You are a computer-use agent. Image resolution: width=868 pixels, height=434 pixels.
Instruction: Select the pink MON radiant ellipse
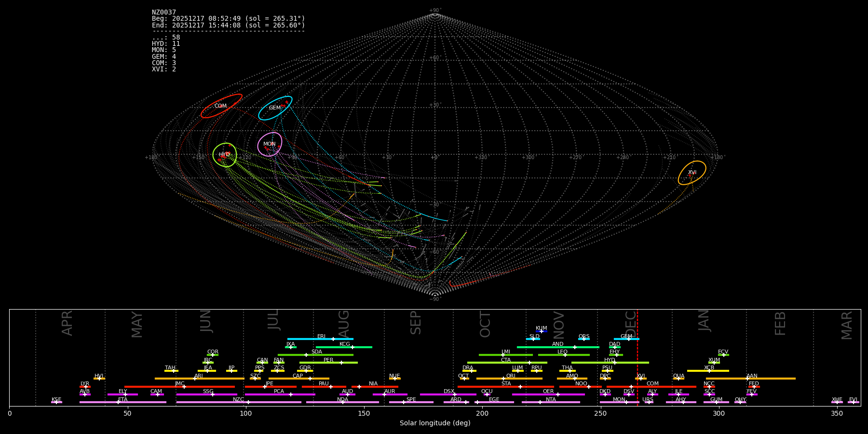pyautogui.click(x=270, y=144)
